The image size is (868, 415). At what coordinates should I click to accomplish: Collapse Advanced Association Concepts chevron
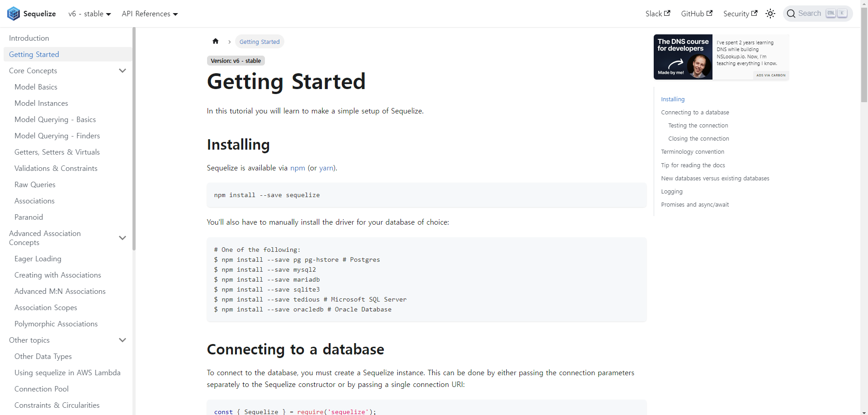[122, 238]
